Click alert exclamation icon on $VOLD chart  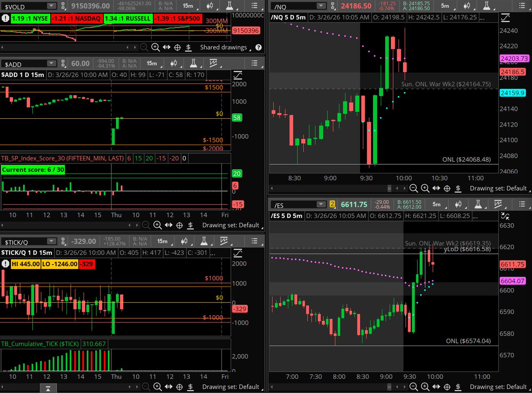5,19
